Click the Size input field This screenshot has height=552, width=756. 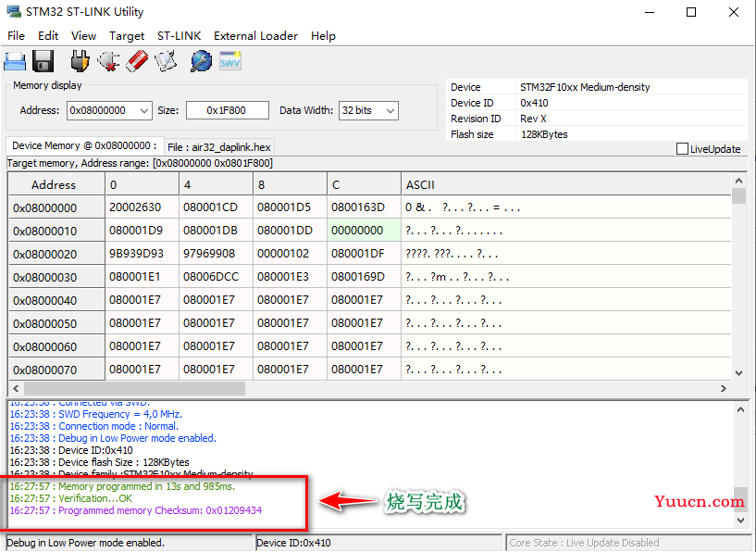point(228,110)
